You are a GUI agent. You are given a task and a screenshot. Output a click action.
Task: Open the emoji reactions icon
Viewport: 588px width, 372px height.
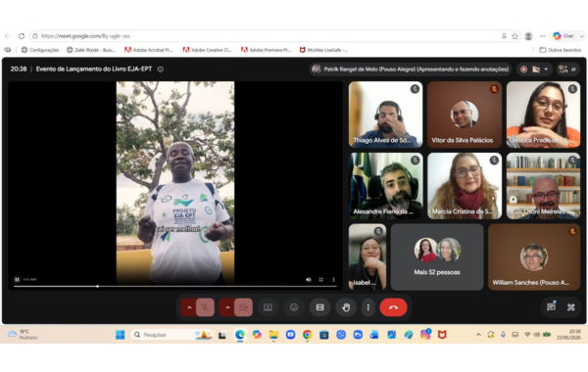[294, 307]
